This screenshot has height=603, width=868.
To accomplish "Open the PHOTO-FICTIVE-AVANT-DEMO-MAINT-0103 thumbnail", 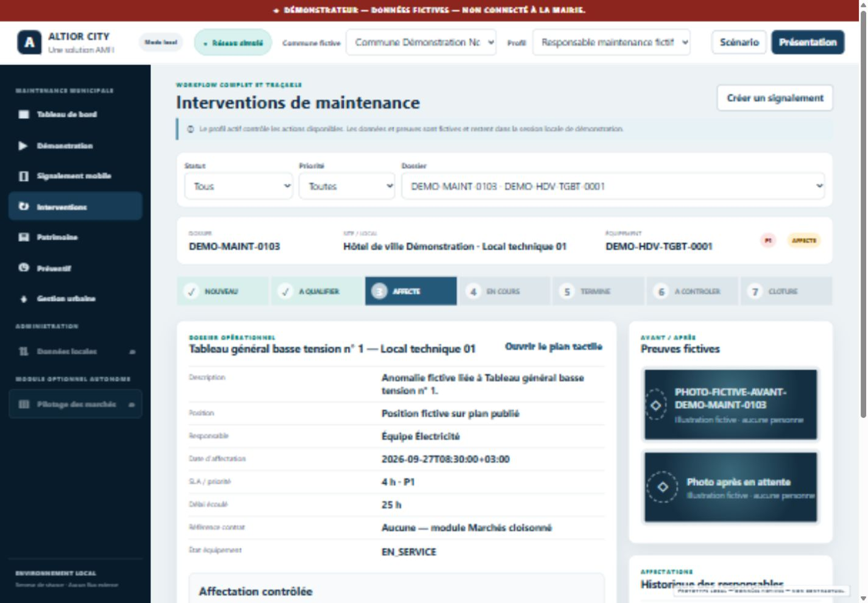I will click(x=730, y=405).
